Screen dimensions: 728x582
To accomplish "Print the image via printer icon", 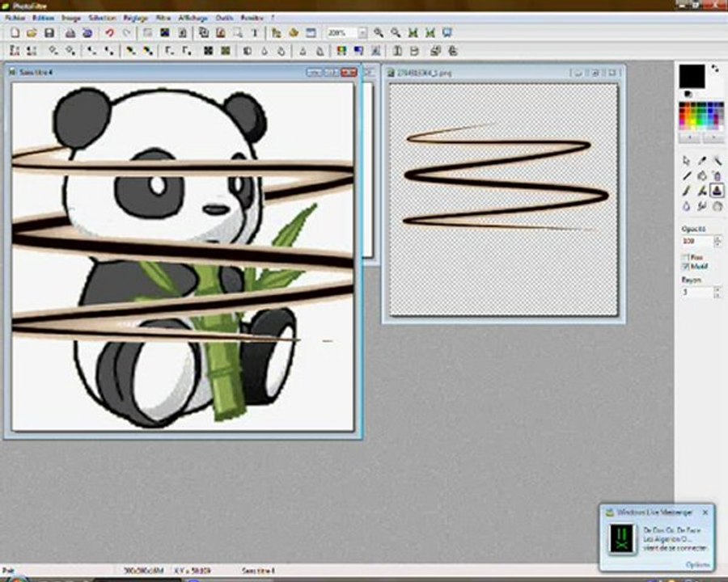I will (x=70, y=33).
